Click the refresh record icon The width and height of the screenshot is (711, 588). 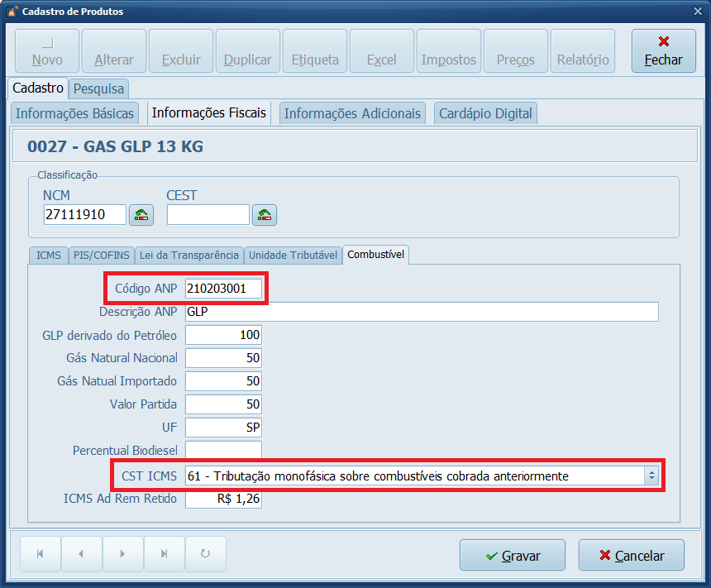[206, 555]
